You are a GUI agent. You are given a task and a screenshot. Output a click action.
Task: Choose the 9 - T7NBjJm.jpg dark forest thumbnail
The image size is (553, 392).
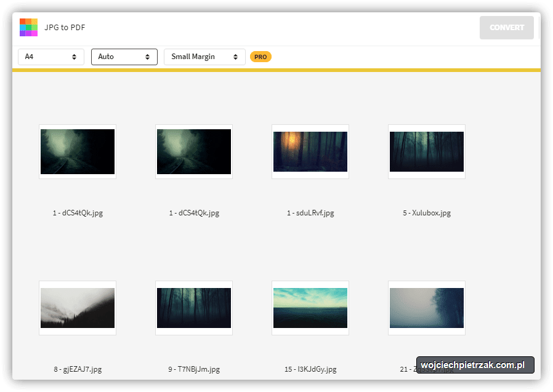click(x=194, y=308)
